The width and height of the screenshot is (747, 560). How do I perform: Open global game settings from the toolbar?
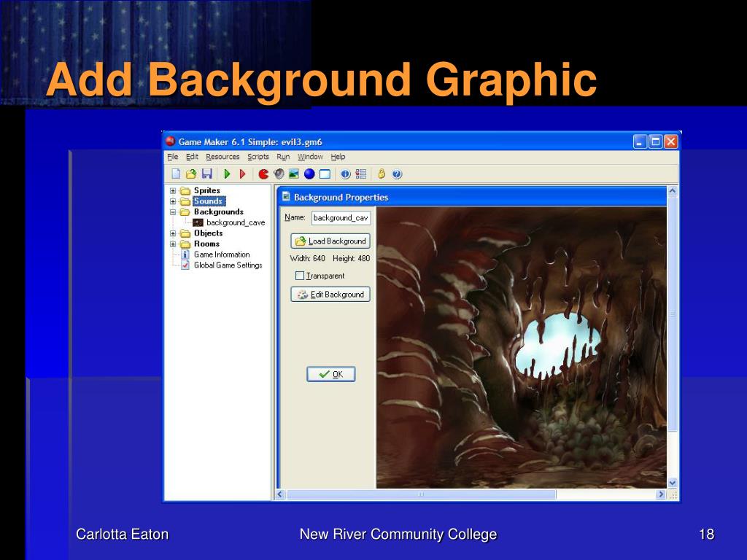[361, 174]
